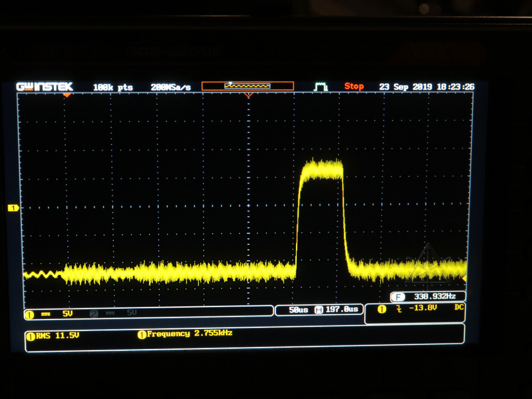Screen dimensions: 532x399
Task: Toggle the channel 1 5V indicator
Action: [x=68, y=313]
